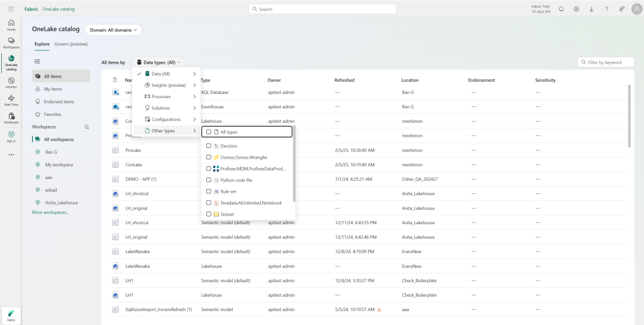This screenshot has height=325, width=644.
Task: Open SqlAzureImport_IncremRefresh (1) item
Action: click(x=158, y=309)
